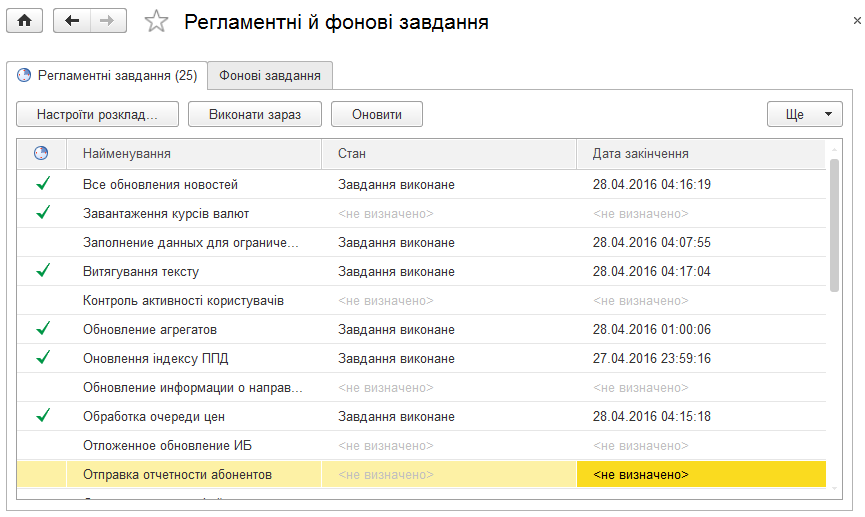Click the checkmark for Витягування тексту

[x=43, y=270]
